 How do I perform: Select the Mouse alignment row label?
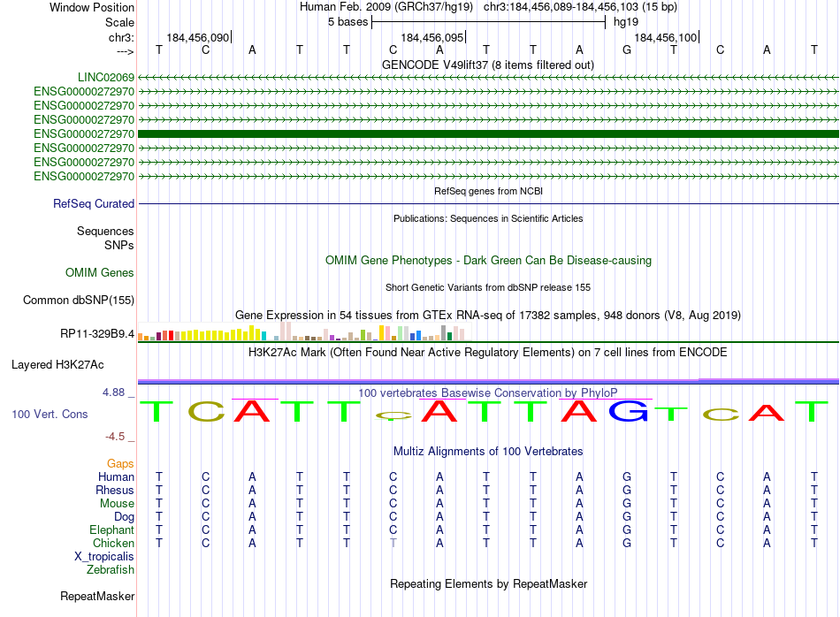pyautogui.click(x=117, y=504)
